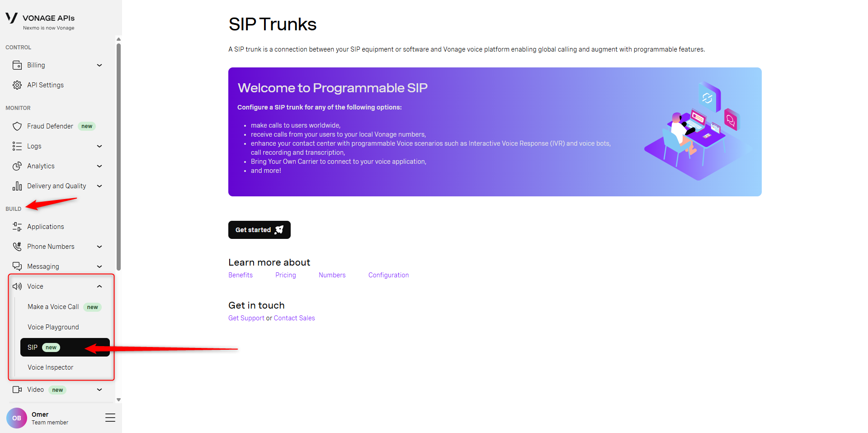Click the Vonage logo icon

click(11, 18)
